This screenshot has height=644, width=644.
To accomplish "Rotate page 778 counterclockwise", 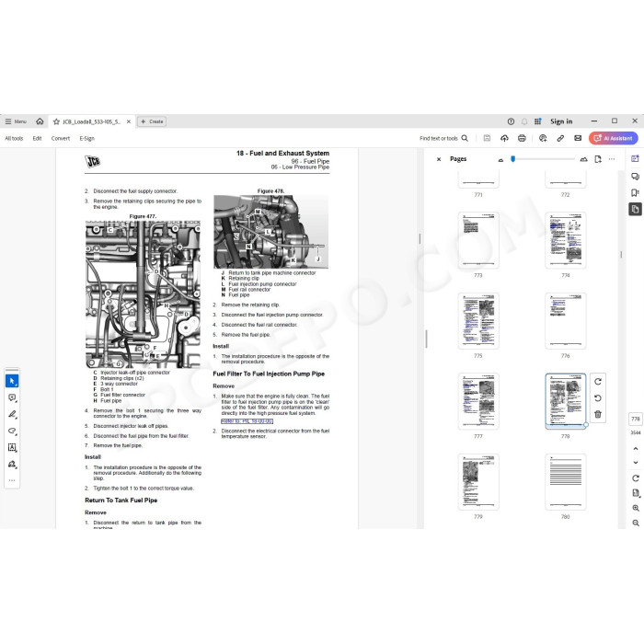I will point(598,398).
